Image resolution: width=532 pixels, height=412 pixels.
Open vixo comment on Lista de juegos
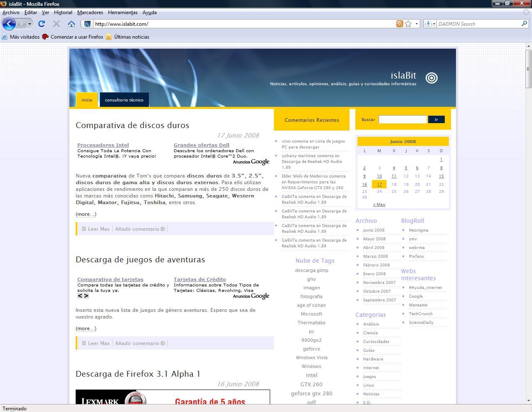tap(313, 144)
